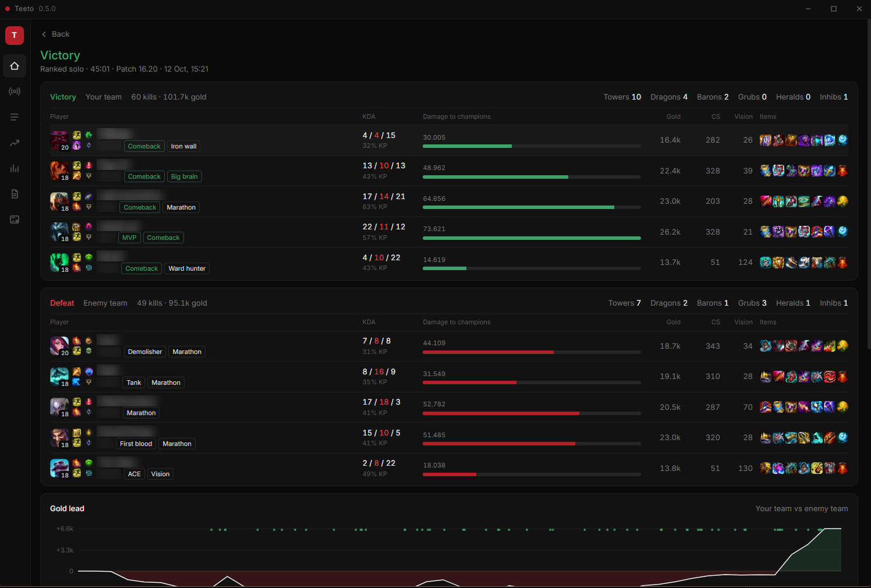Click champion portrait of the 22 / 11 / 12 player

point(59,232)
